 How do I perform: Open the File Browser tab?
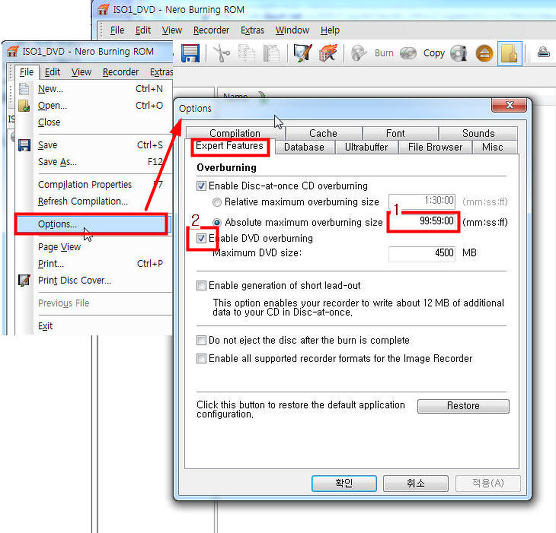tap(435, 147)
